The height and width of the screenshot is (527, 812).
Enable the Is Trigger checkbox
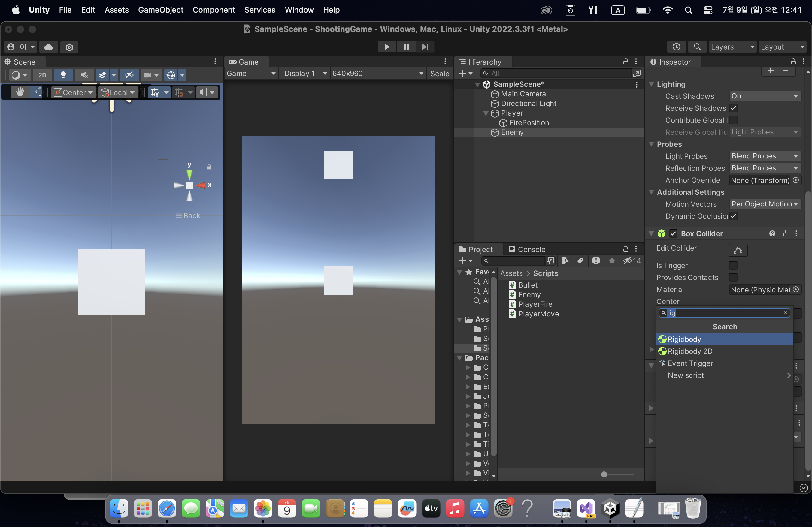733,265
